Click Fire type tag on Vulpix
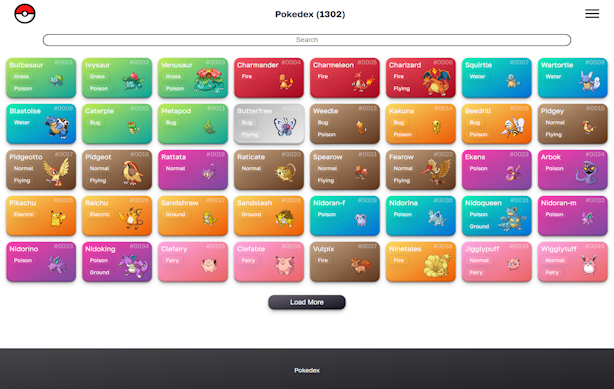This screenshot has height=389, width=614. [x=323, y=260]
